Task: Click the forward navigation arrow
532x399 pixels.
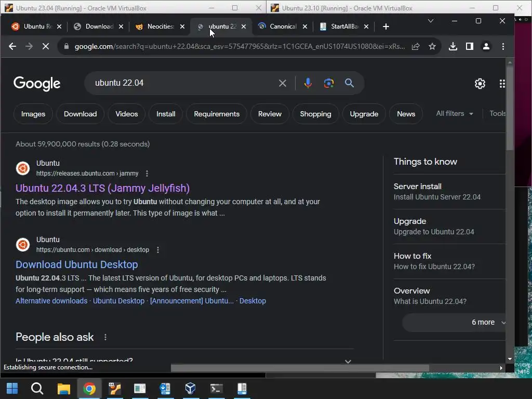Action: click(29, 46)
